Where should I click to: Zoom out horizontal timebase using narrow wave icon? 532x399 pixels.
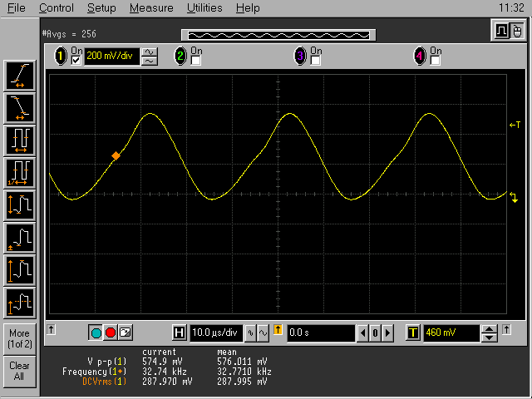(250, 332)
